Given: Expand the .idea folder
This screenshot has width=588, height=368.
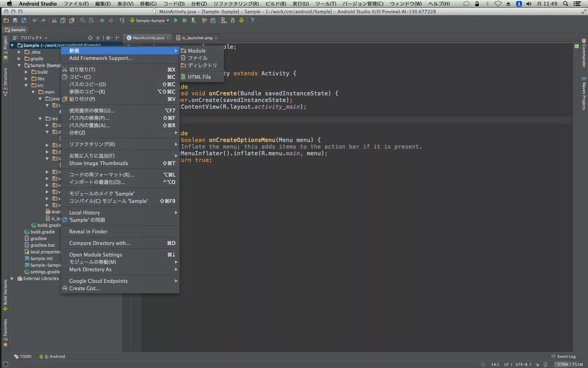Looking at the screenshot, I should coord(19,52).
